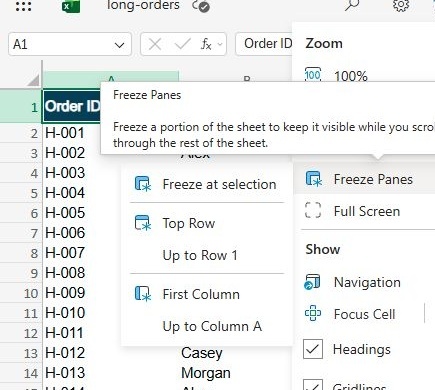Select cell H-008
The image size is (435, 390).
point(82,273)
